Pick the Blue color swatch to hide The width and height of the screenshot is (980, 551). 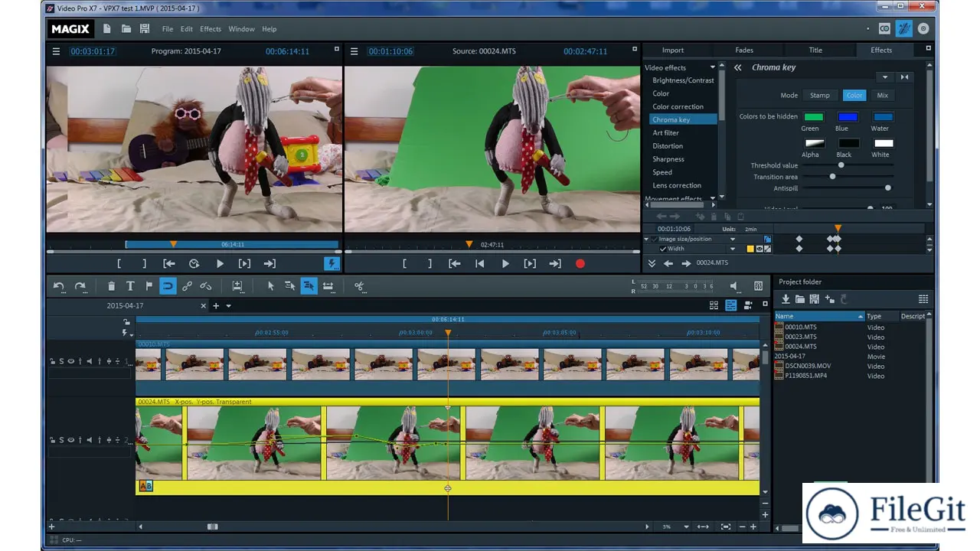coord(848,117)
